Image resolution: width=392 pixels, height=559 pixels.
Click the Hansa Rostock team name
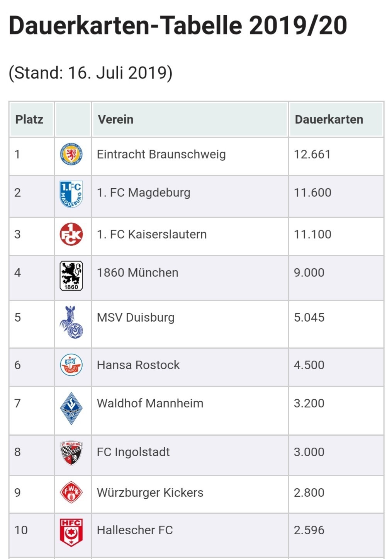coord(138,365)
